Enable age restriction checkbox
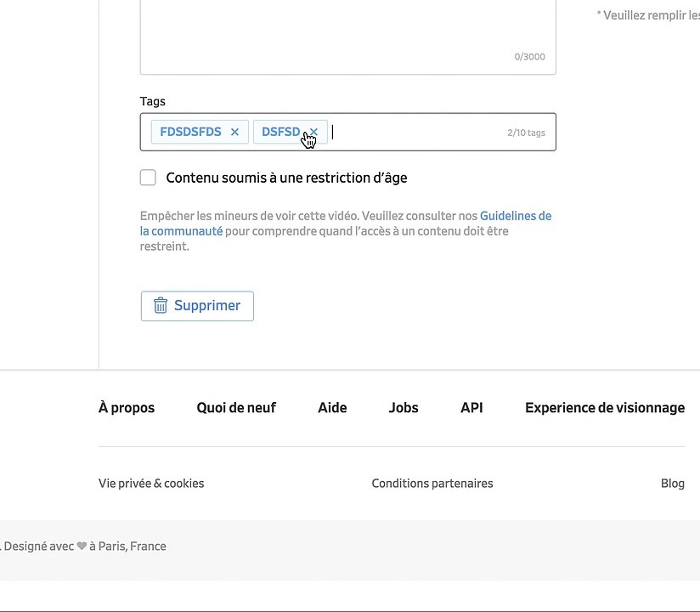 coord(148,178)
